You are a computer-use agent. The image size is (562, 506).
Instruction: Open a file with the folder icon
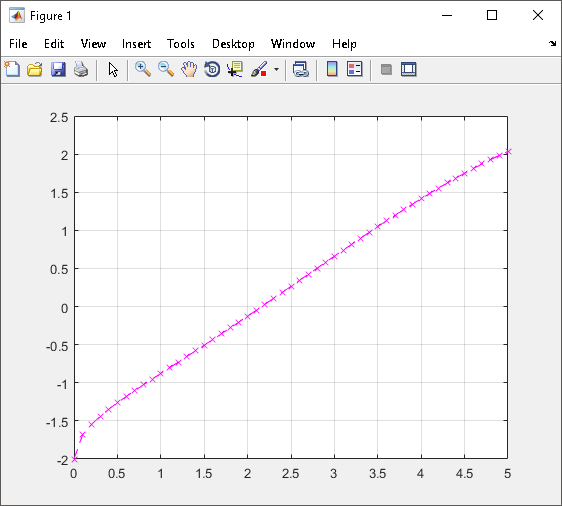35,69
